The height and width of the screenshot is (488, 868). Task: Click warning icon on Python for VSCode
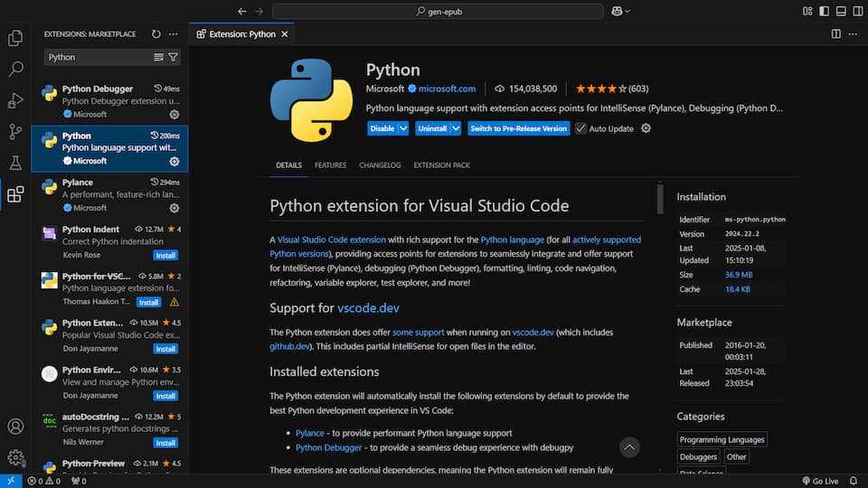pos(175,302)
